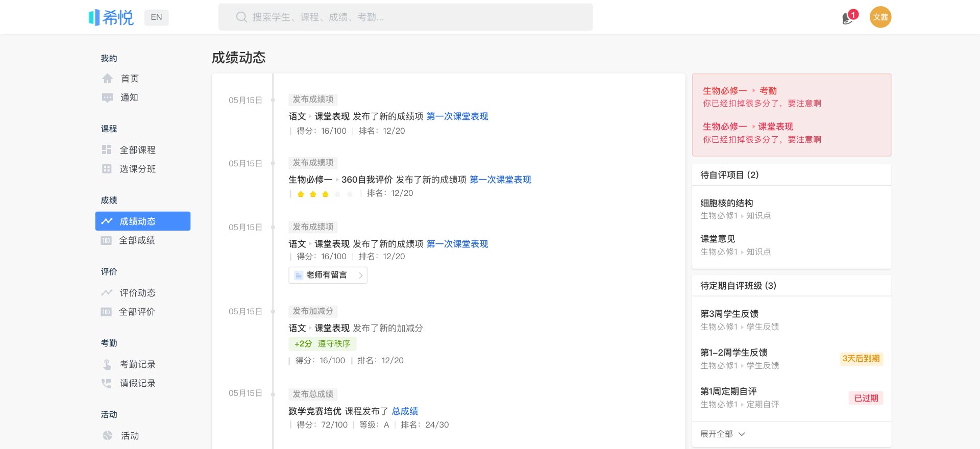Viewport: 980px width, 449px height.
Task: Open 第1-2周学生反馈 due in 3 days
Action: [x=733, y=353]
